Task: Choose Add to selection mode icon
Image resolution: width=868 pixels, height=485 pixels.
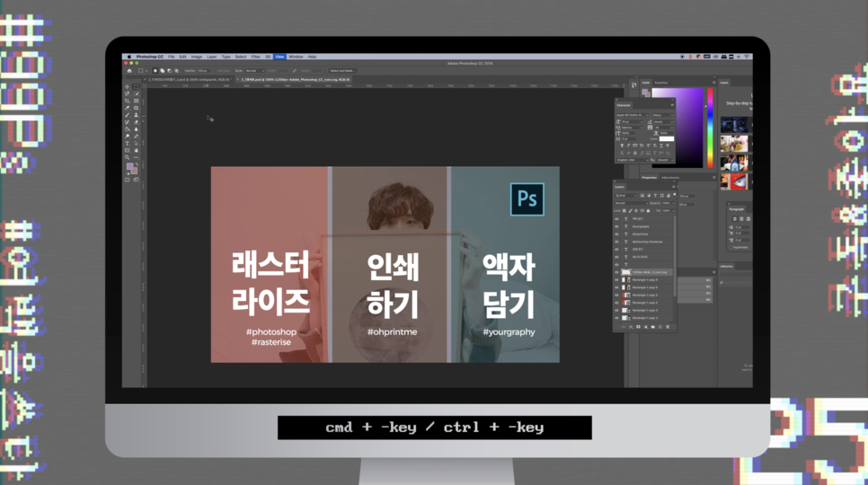Action: [163, 71]
